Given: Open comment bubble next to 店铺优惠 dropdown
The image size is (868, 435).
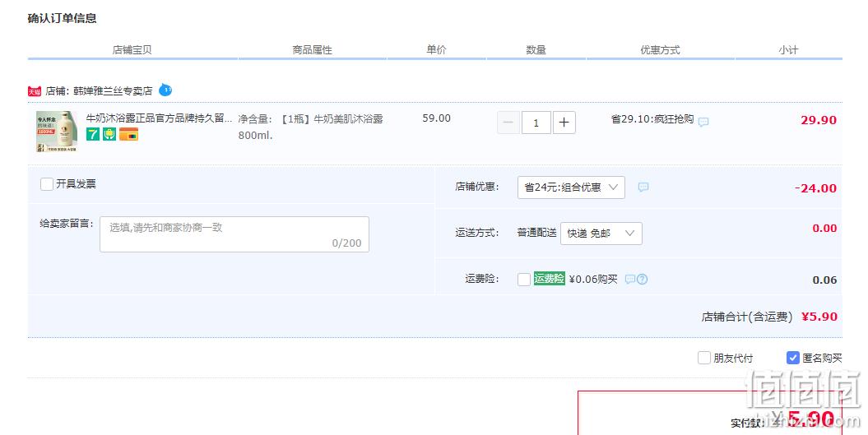Looking at the screenshot, I should click(643, 187).
